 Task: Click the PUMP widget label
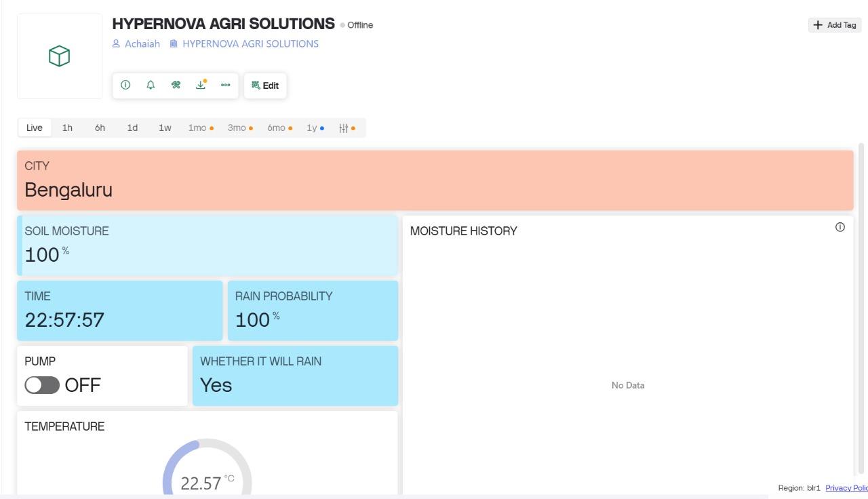pos(40,361)
